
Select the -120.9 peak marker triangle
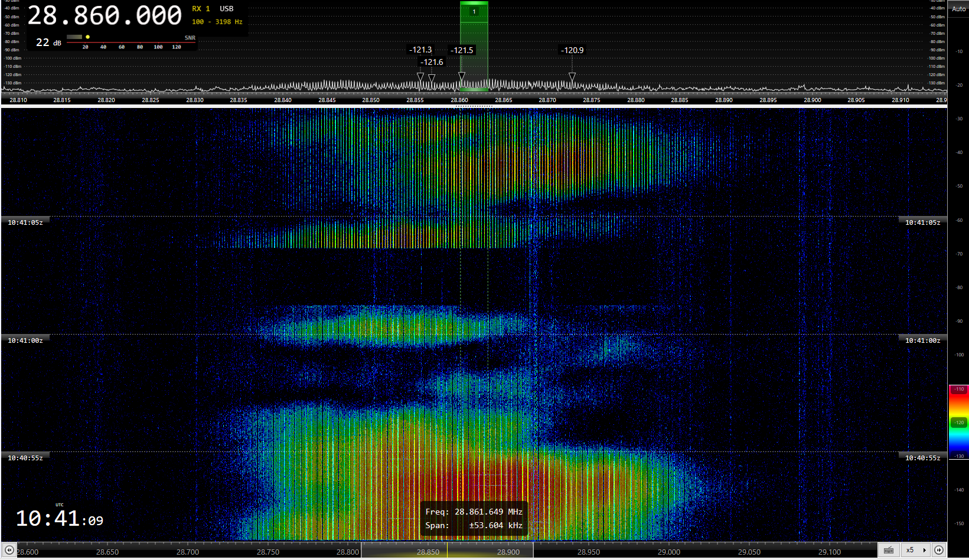click(572, 77)
